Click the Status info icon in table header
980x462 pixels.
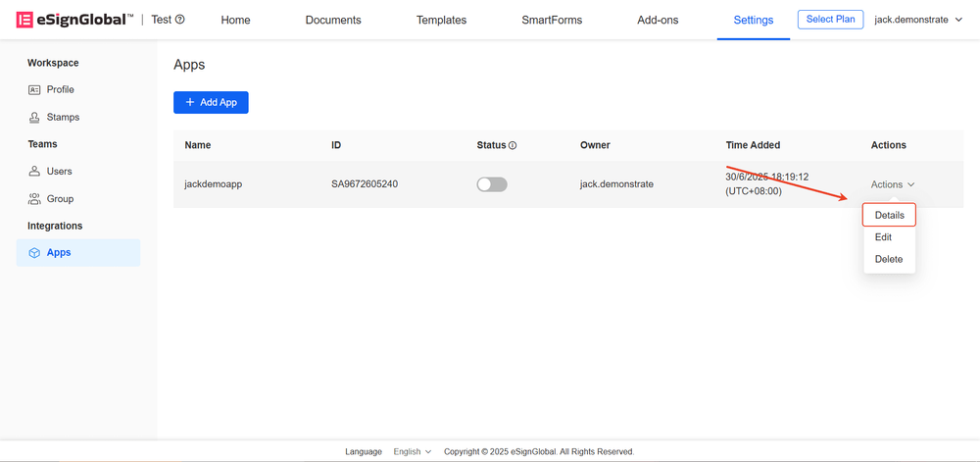513,145
